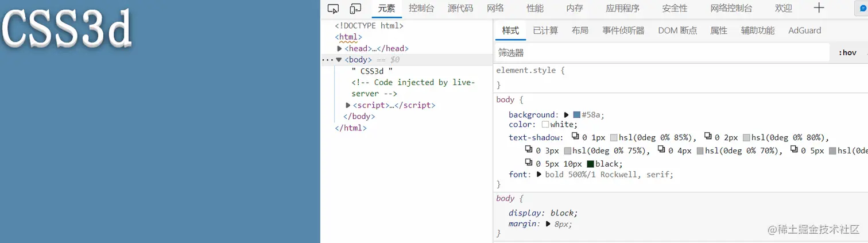The width and height of the screenshot is (868, 243).
Task: Expand the font shorthand property
Action: point(539,175)
